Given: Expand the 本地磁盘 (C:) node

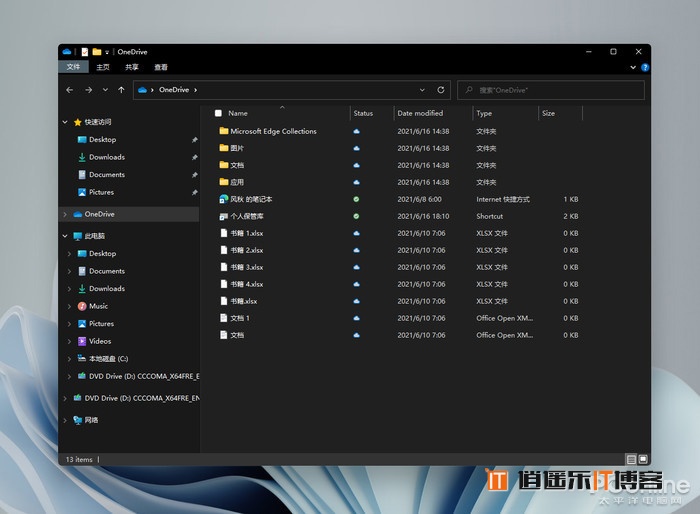Looking at the screenshot, I should 69,359.
